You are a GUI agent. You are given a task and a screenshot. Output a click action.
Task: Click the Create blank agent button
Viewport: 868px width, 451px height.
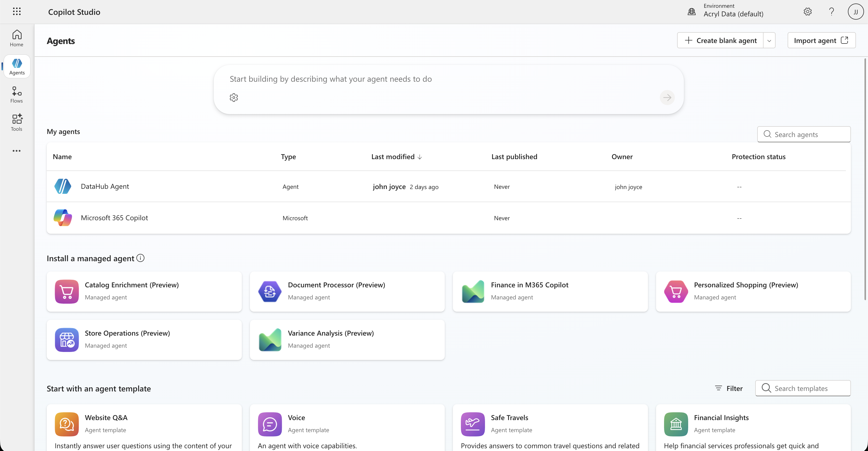(720, 41)
